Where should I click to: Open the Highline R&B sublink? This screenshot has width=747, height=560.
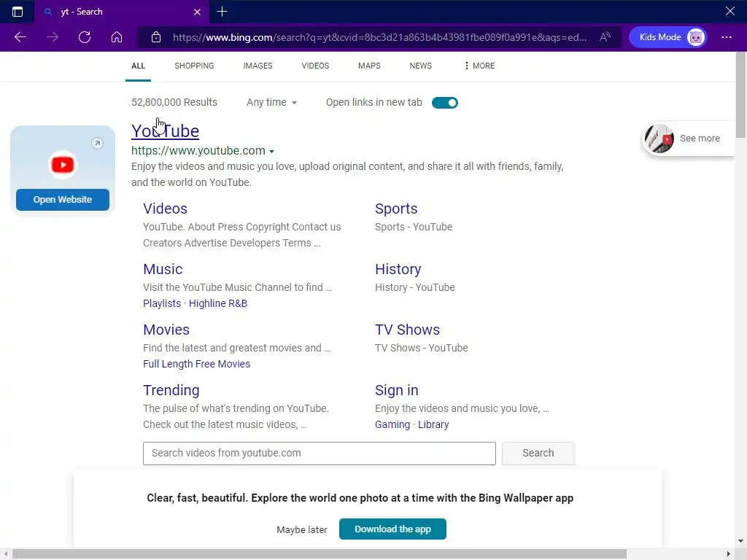pos(217,303)
